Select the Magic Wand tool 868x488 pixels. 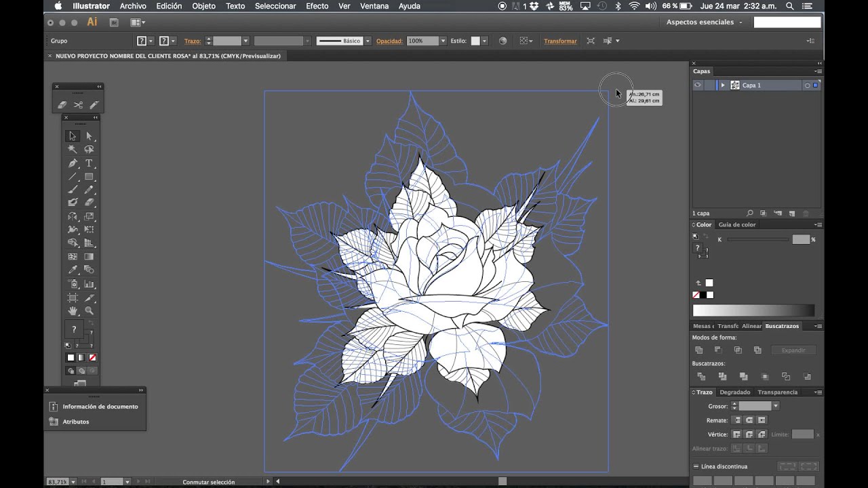(73, 150)
